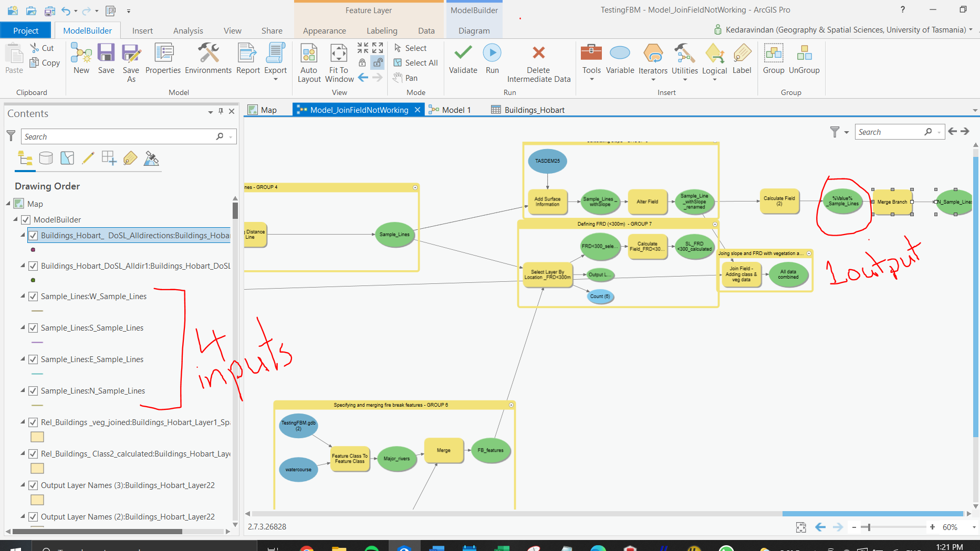Close the Model_JoinFieldNotWorking view
Viewport: 980px width, 551px height.
point(418,110)
